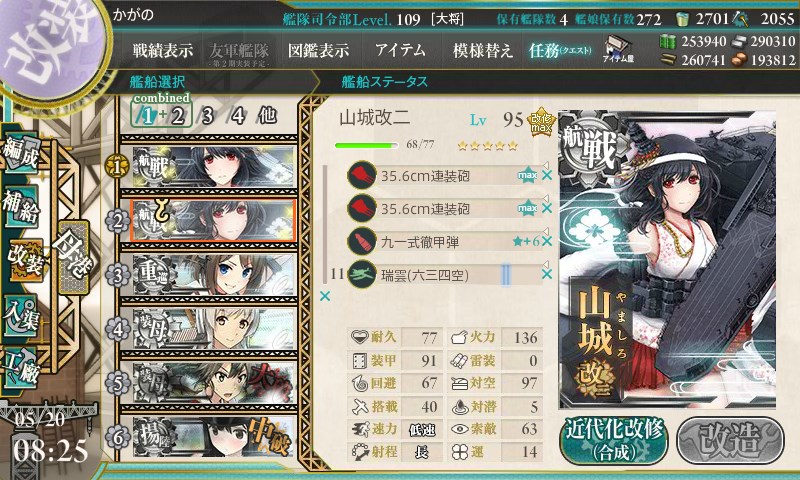Open the 工廠 (Factory) sidebar icon
The width and height of the screenshot is (800, 480).
[x=21, y=368]
